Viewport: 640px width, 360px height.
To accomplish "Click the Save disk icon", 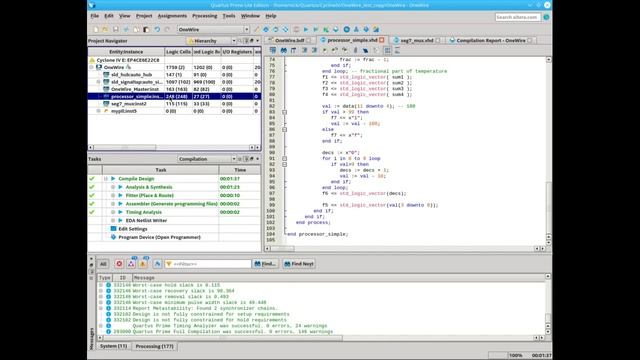I will click(116, 29).
